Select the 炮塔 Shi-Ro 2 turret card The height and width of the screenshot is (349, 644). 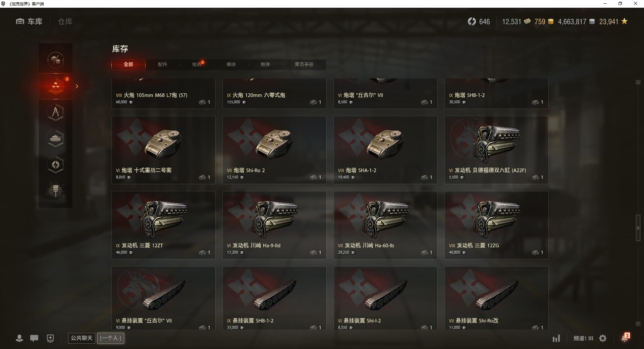[x=274, y=150]
